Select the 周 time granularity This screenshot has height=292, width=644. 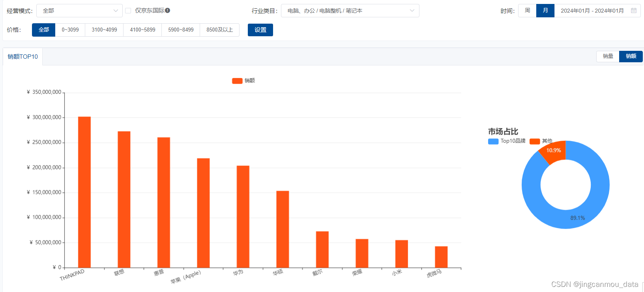pos(527,11)
